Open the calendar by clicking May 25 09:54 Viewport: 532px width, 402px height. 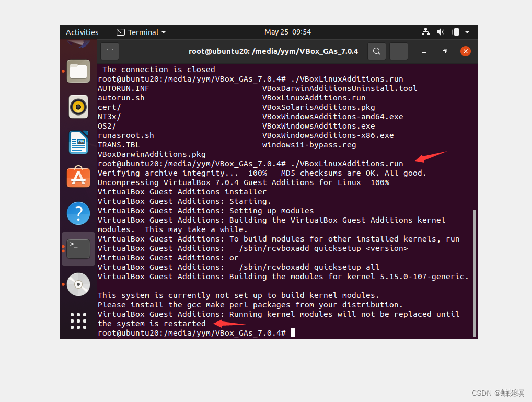pos(287,32)
